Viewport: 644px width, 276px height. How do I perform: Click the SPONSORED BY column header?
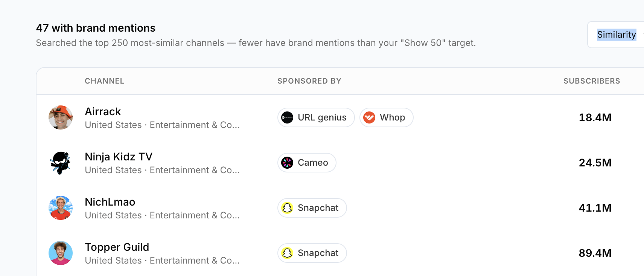pyautogui.click(x=309, y=81)
